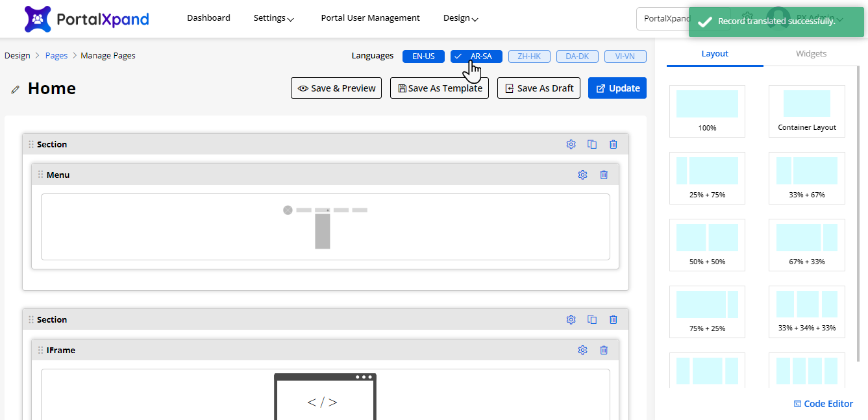The image size is (868, 420).
Task: Duplicate the first Section
Action: 592,144
